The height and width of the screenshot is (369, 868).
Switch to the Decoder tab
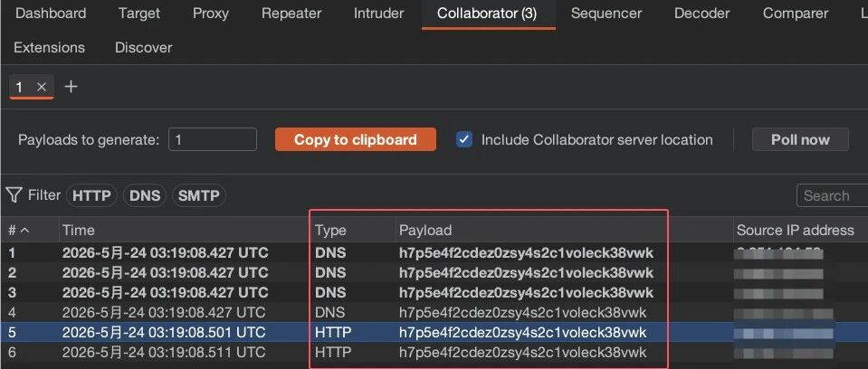click(x=702, y=14)
